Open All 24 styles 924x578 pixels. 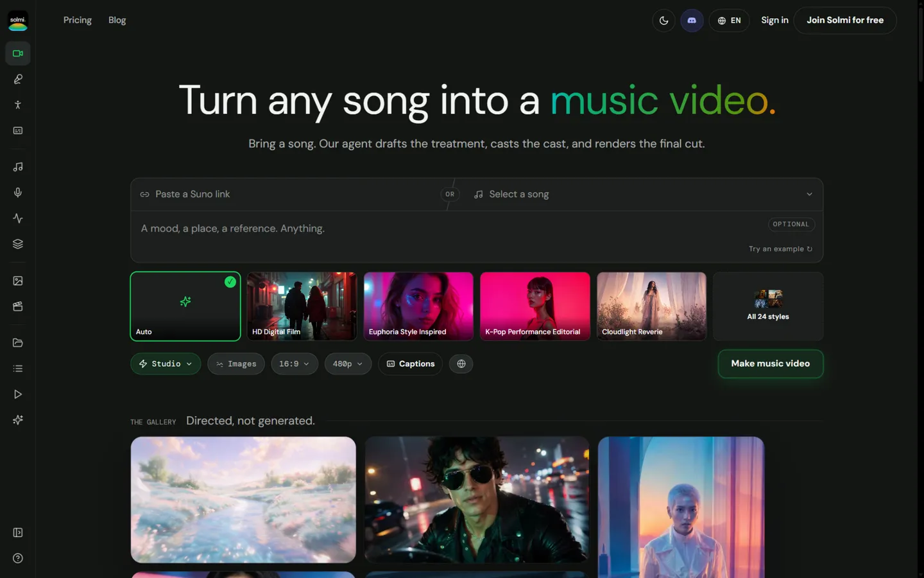[768, 306]
